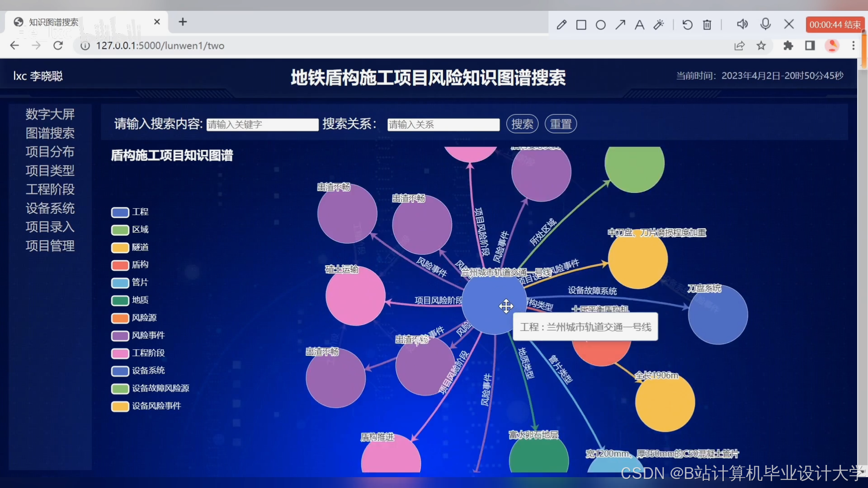868x488 pixels.
Task: Toggle the speaker sound icon
Action: coord(742,24)
